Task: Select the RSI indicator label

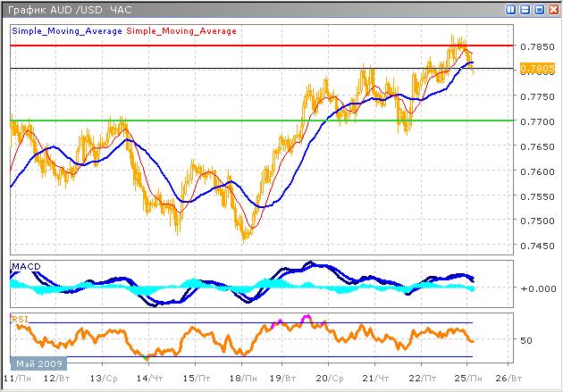Action: 19,317
